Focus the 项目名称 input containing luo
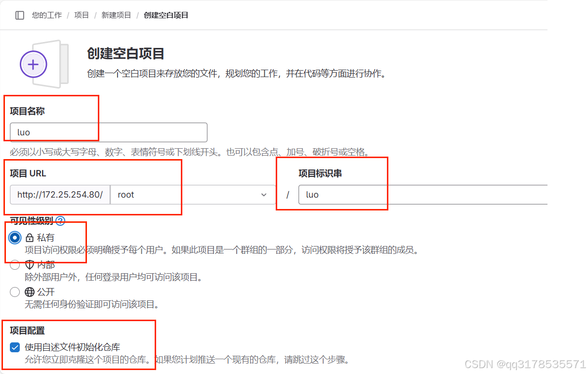Viewport: 588px width, 374px height. [x=109, y=132]
